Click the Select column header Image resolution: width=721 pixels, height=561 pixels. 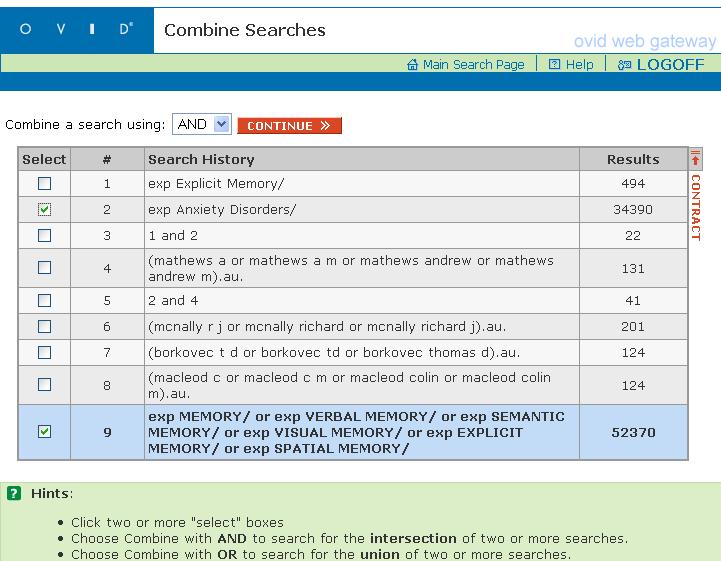pyautogui.click(x=44, y=159)
